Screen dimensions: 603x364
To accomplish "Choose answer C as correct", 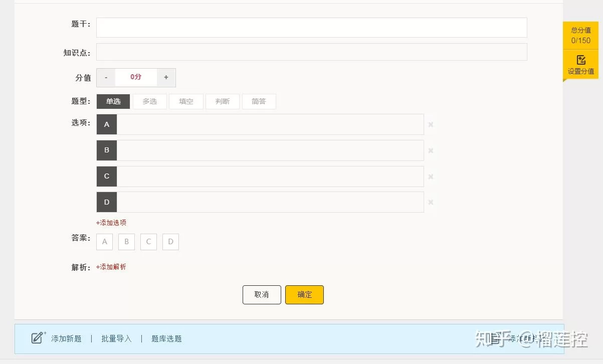I will pyautogui.click(x=148, y=242).
